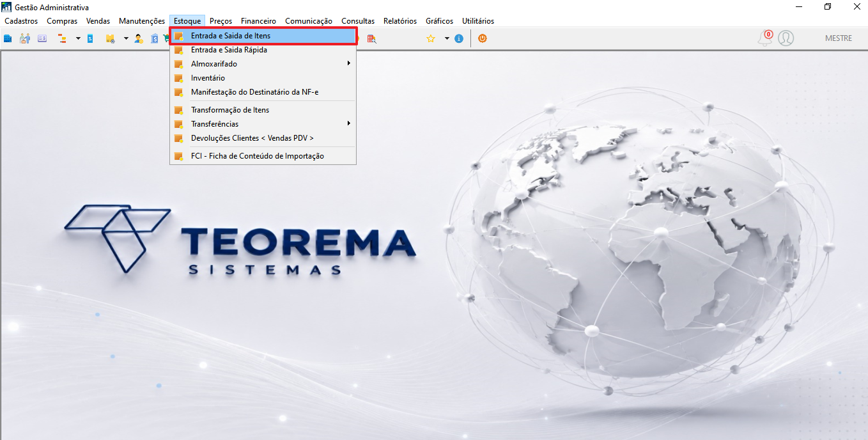Open the Comunicação menu
This screenshot has width=868, height=440.
tap(309, 21)
